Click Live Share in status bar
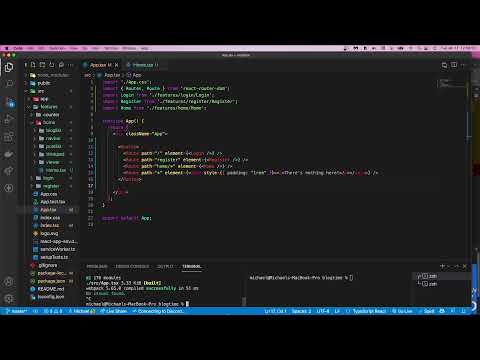The image size is (480, 360). point(113,311)
